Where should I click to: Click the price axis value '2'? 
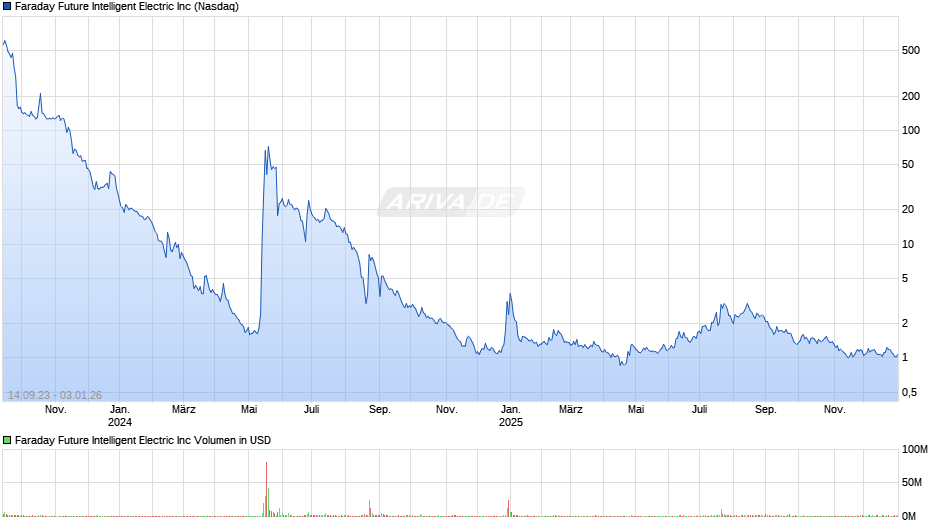tap(905, 323)
